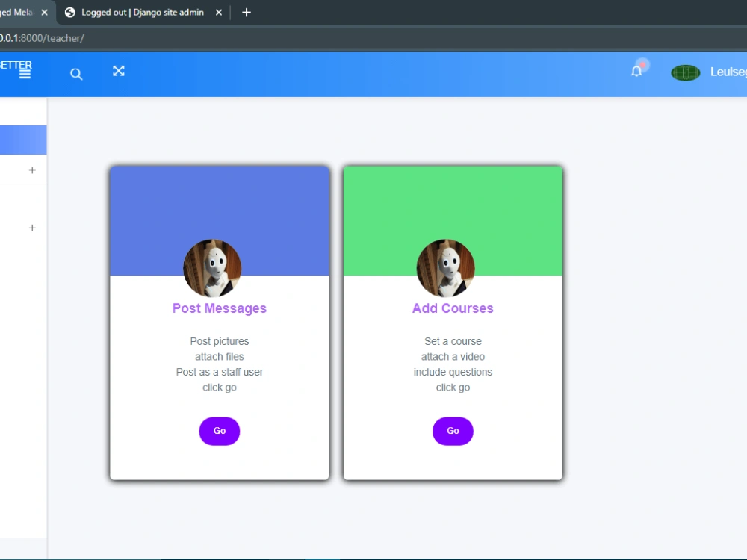Click the robot avatar on Add Courses card
The image size is (747, 560).
click(445, 268)
